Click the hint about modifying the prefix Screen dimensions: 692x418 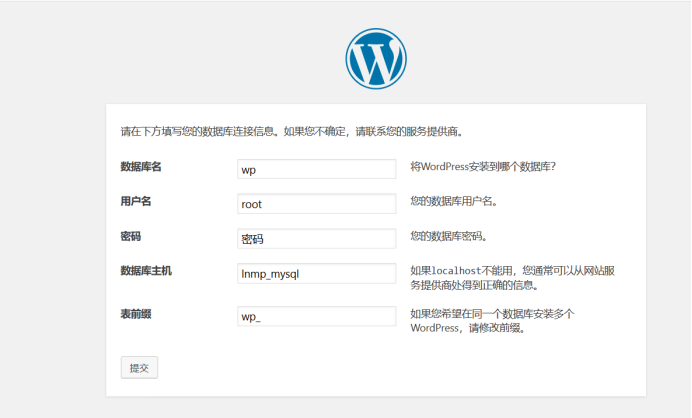(493, 321)
